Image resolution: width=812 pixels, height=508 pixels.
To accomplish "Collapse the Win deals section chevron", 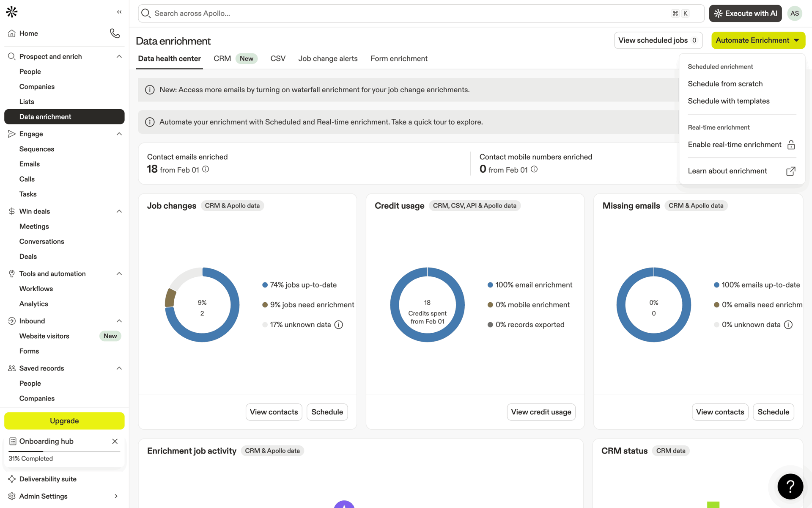I will tap(119, 211).
